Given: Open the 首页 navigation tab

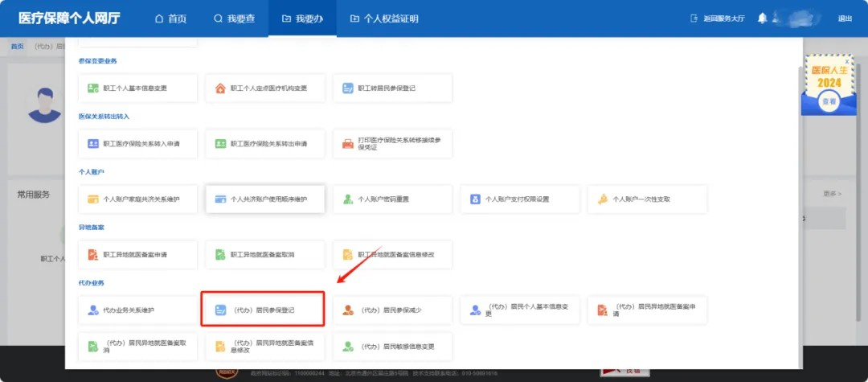Looking at the screenshot, I should pos(170,18).
